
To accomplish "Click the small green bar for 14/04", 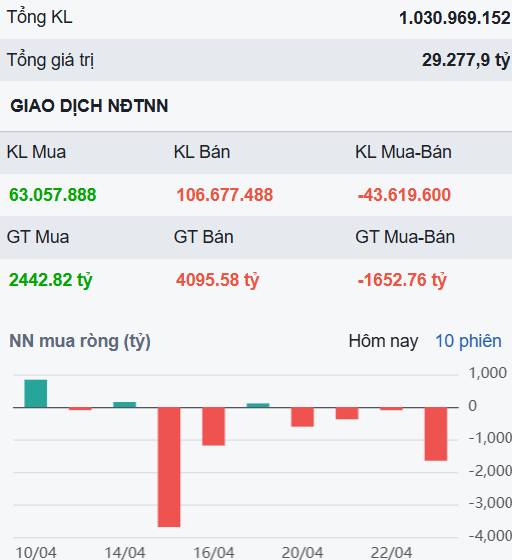I will 125,405.
